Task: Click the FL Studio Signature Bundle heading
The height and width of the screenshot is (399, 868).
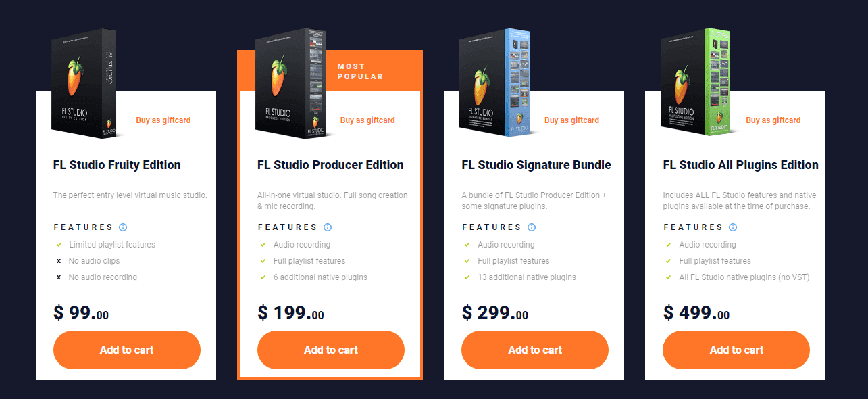Action: (x=536, y=165)
